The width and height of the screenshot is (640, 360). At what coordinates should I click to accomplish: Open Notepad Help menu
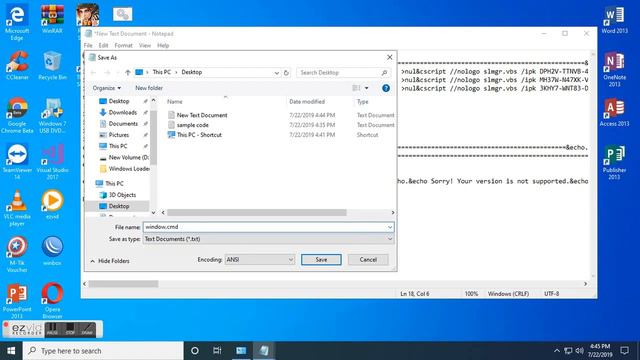click(163, 45)
